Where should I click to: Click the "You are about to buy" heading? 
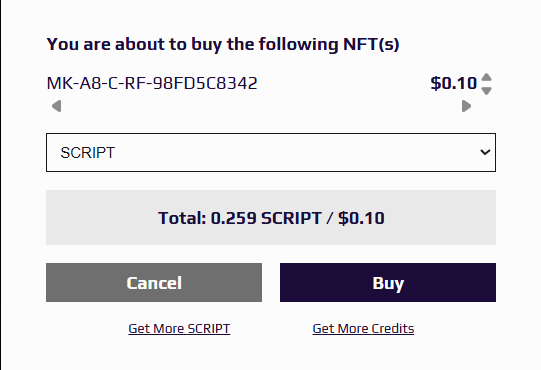[x=223, y=45]
